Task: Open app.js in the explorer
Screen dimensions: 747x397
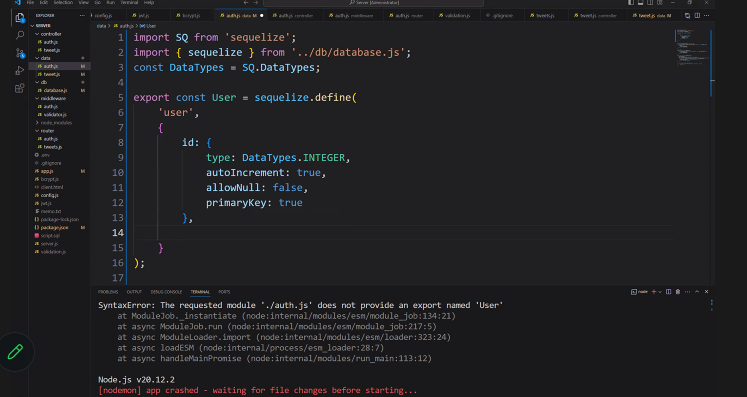Action: coord(47,171)
